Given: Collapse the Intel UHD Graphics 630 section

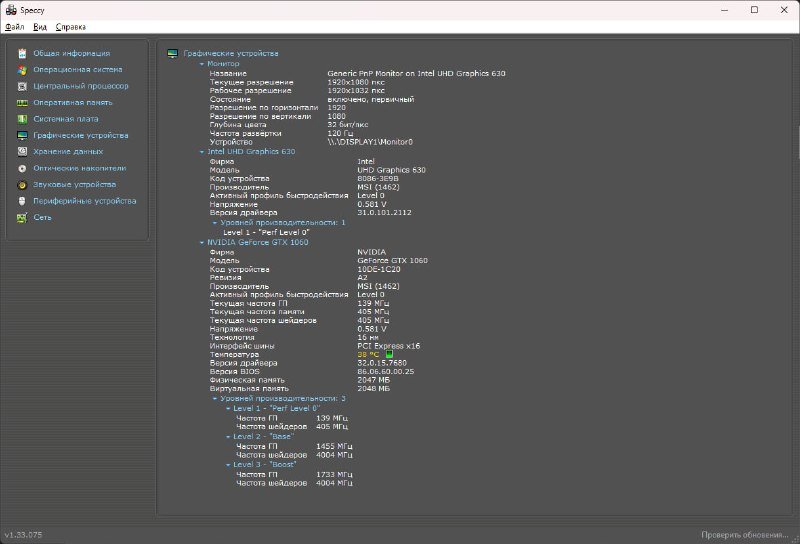Looking at the screenshot, I should tap(202, 152).
